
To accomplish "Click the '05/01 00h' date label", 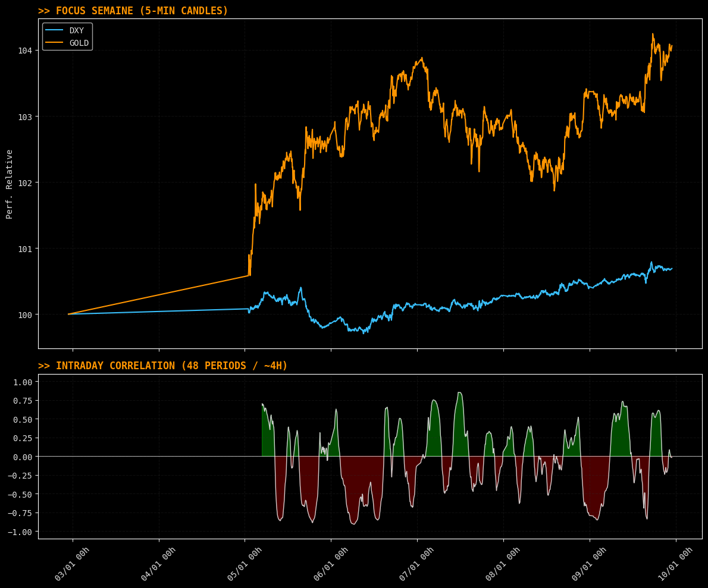I will pos(245,564).
